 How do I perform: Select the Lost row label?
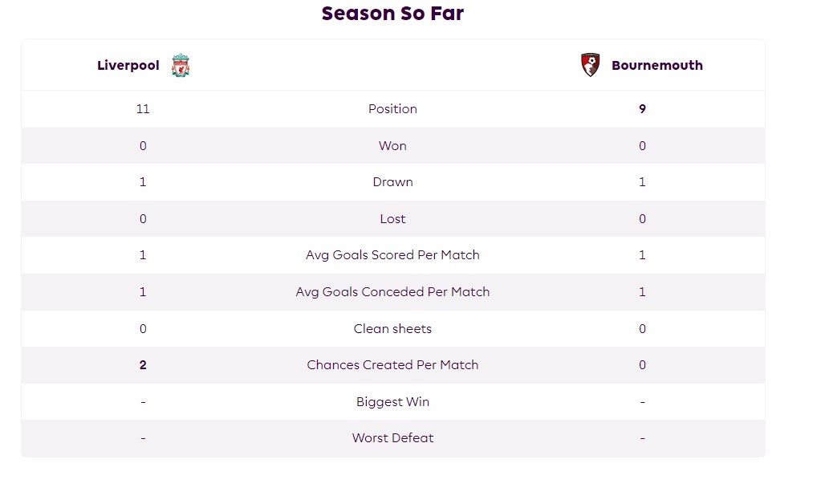(x=392, y=219)
